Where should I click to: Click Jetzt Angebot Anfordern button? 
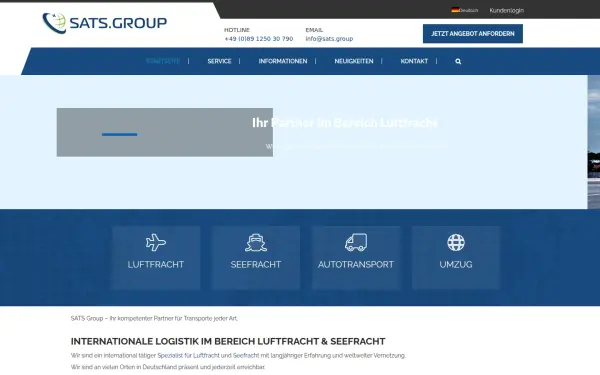point(473,34)
